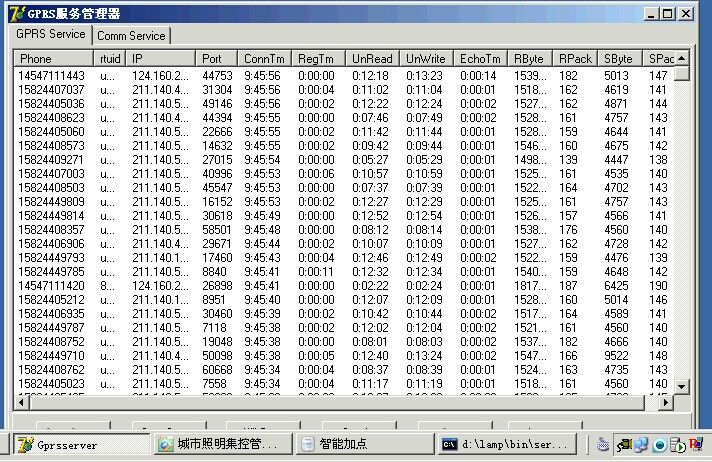The image size is (712, 462).
Task: Switch to the 智能加点 taskbar window
Action: 365,443
